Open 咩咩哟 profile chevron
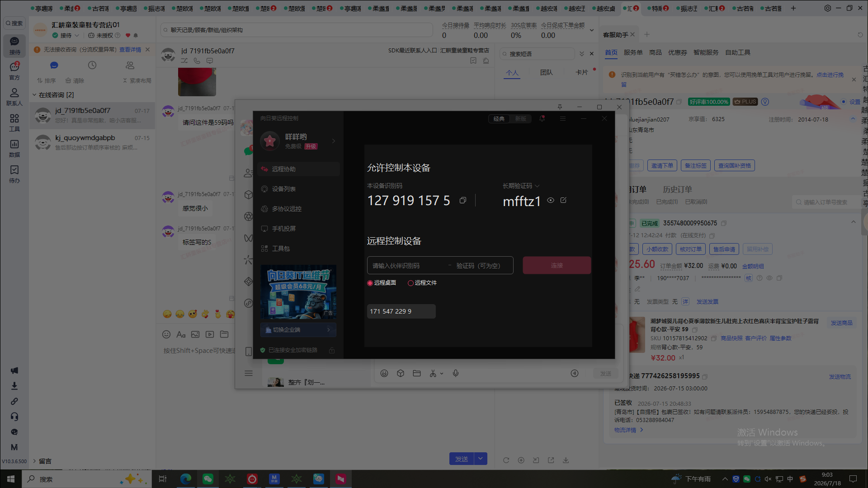 (x=334, y=141)
